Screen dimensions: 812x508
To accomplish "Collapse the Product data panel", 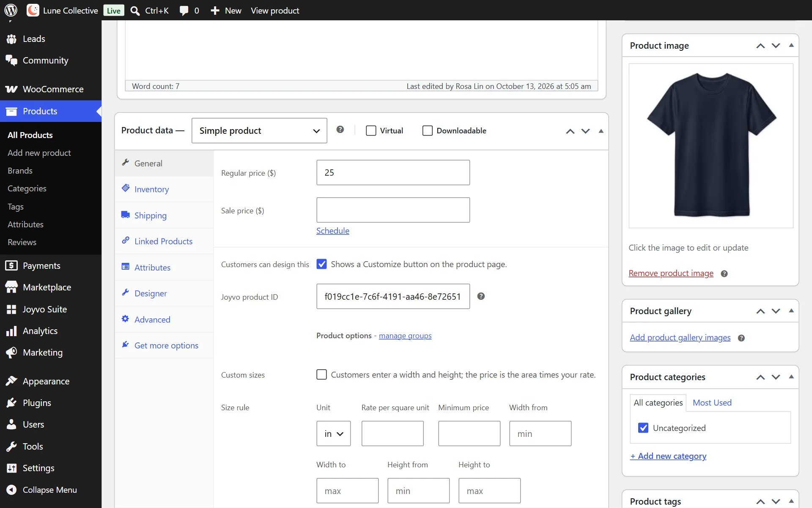I will coord(601,131).
